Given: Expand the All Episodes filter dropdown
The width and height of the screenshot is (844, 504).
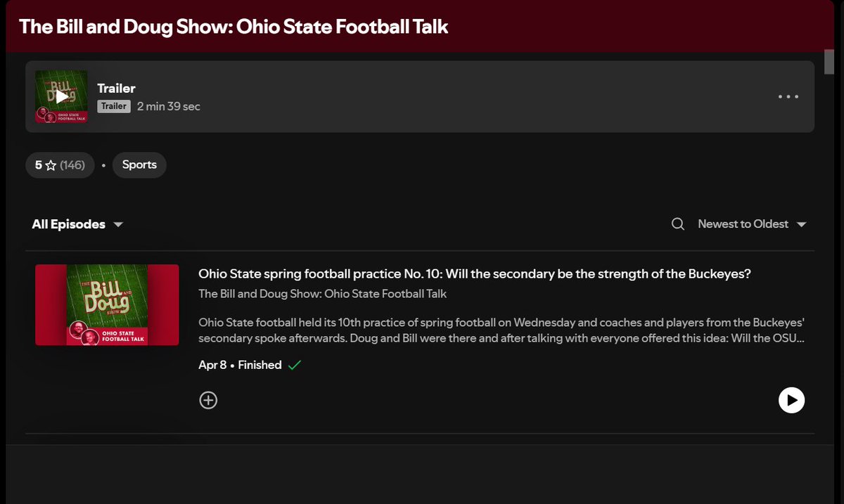Looking at the screenshot, I should [x=77, y=224].
